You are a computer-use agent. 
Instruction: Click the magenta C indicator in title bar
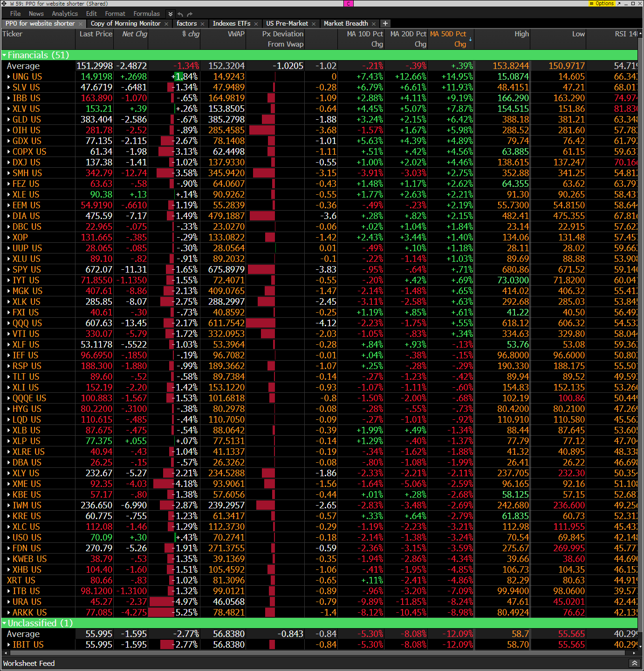(x=349, y=3)
